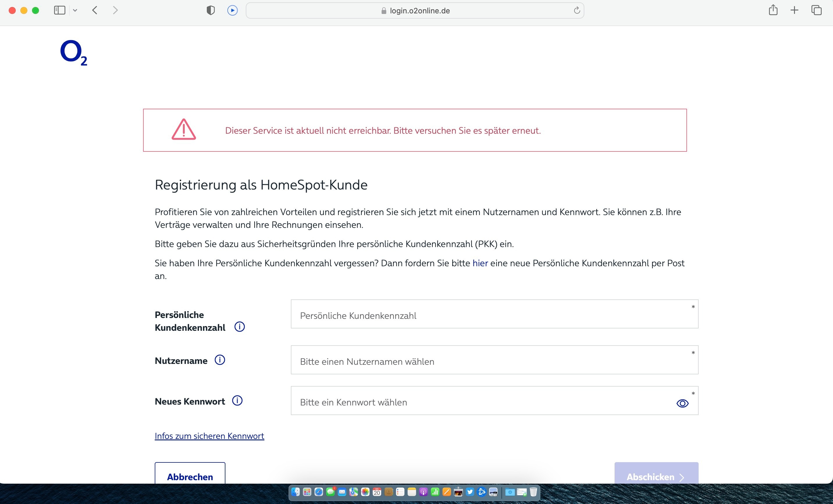Open Photos from the Dock
Viewport: 833px width, 504px height.
coord(365,492)
